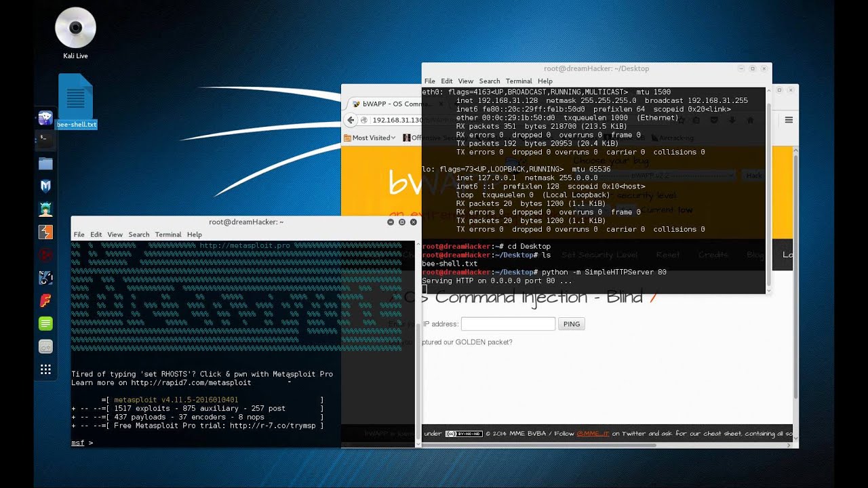Click the PING button
Screen dimensions: 868x488
(x=572, y=324)
